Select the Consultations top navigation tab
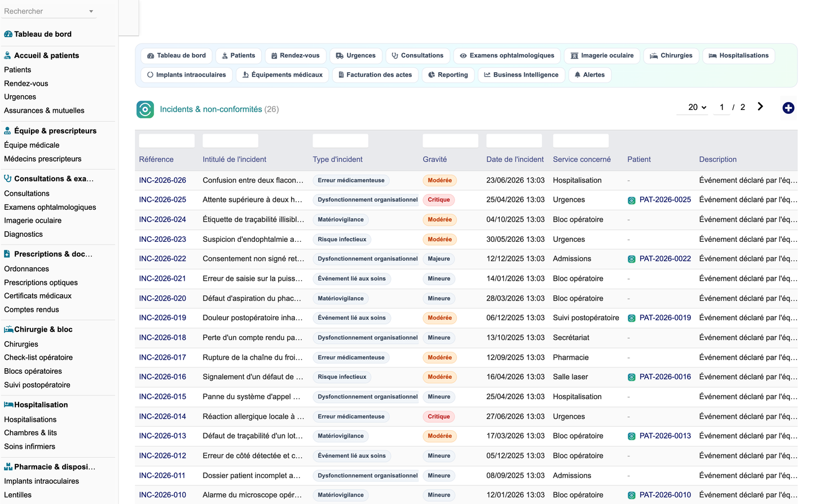 418,56
